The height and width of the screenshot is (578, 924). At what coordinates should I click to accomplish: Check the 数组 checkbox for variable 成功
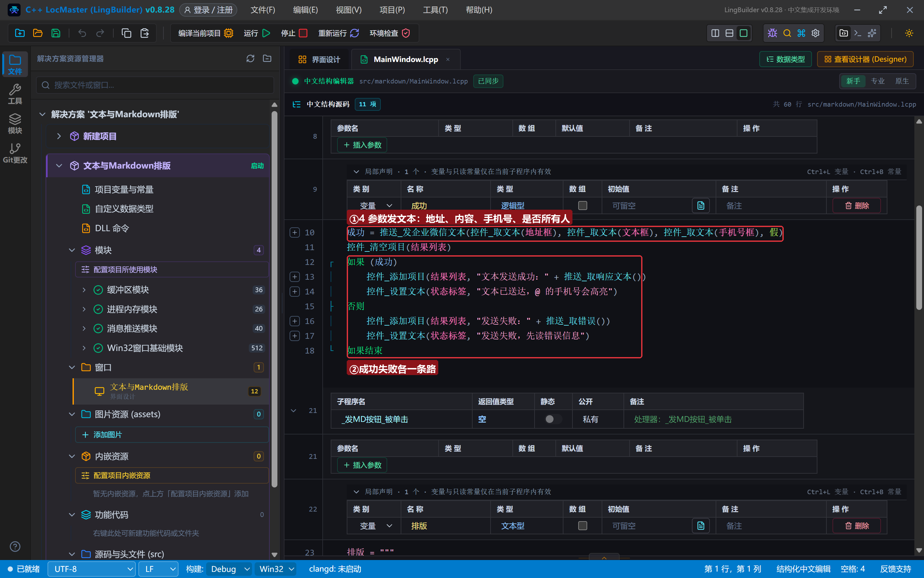582,206
